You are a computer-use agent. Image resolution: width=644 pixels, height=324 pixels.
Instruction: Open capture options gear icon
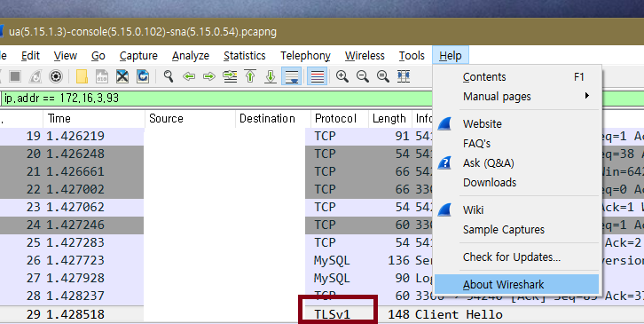(56, 76)
